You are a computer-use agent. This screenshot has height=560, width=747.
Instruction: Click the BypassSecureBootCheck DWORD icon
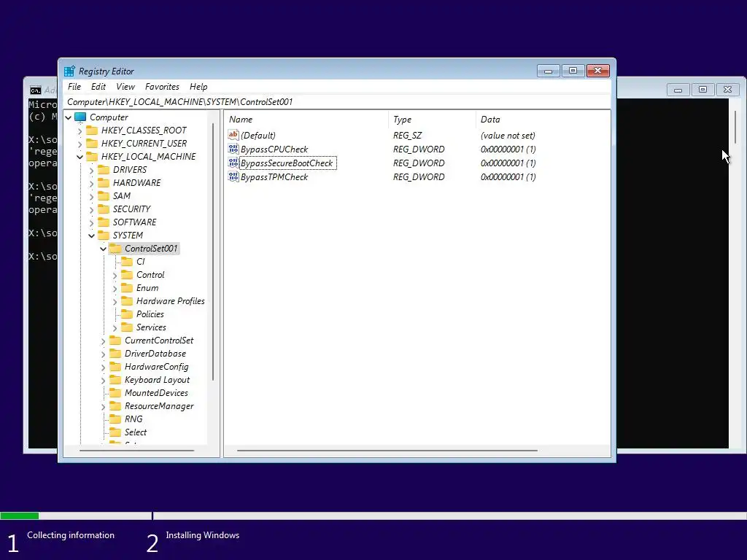point(233,163)
